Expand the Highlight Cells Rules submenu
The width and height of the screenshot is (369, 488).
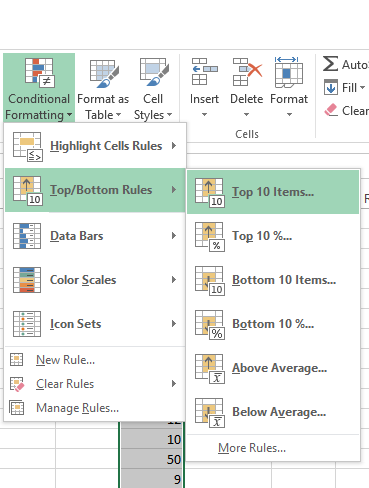pyautogui.click(x=95, y=146)
